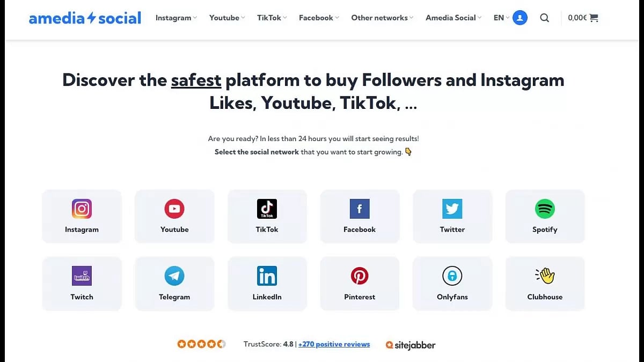Pick the Twitter bird icon tile
644x362 pixels.
[x=452, y=209]
